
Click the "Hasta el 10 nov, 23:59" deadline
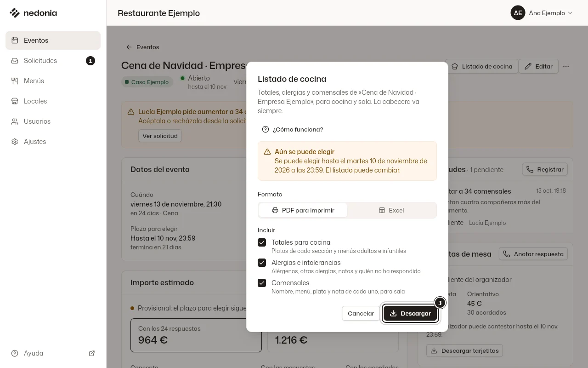coord(163,238)
